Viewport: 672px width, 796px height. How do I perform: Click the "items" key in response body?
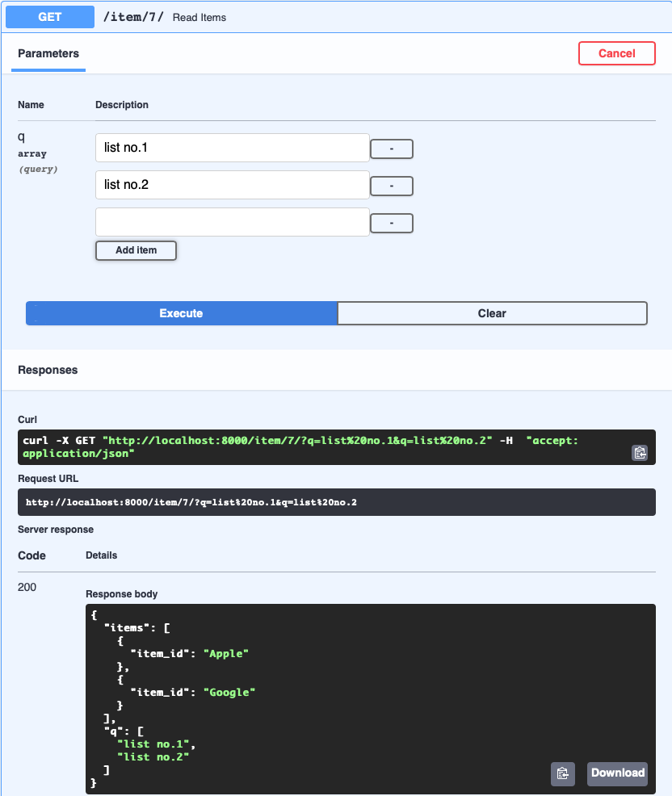click(127, 628)
